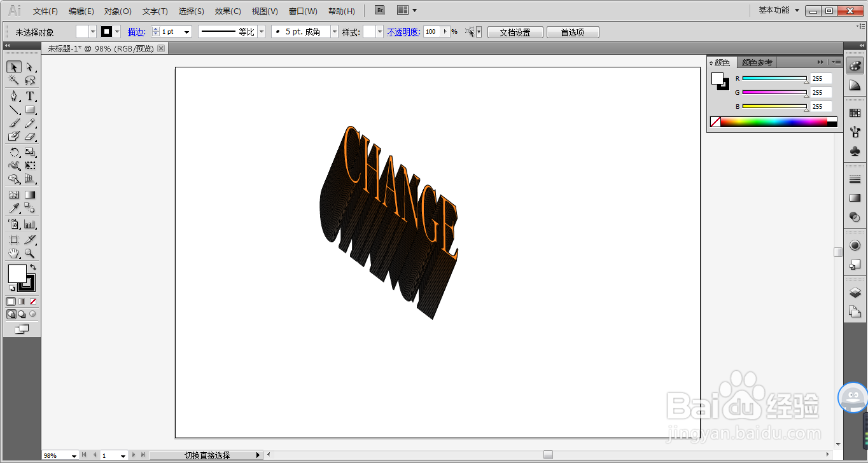Viewport: 868px width, 463px height.
Task: Select the Blob Brush tool
Action: 13,136
